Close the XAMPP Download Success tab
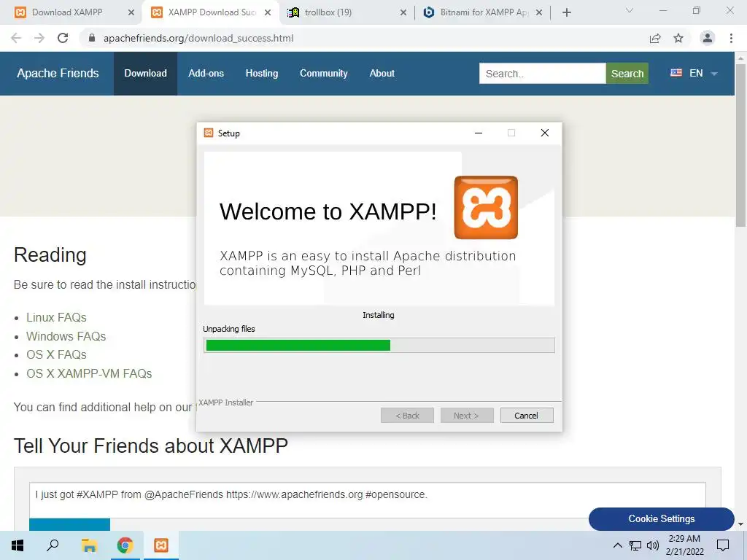 coord(268,12)
